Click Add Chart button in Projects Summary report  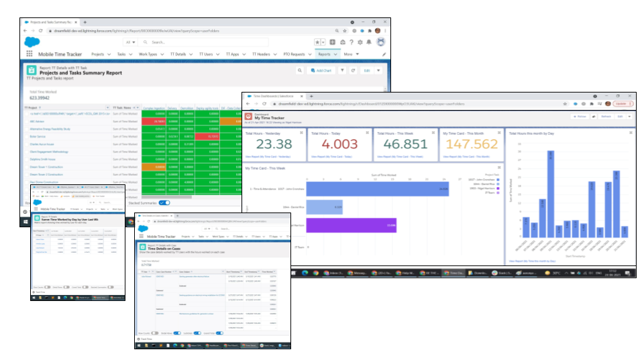321,70
